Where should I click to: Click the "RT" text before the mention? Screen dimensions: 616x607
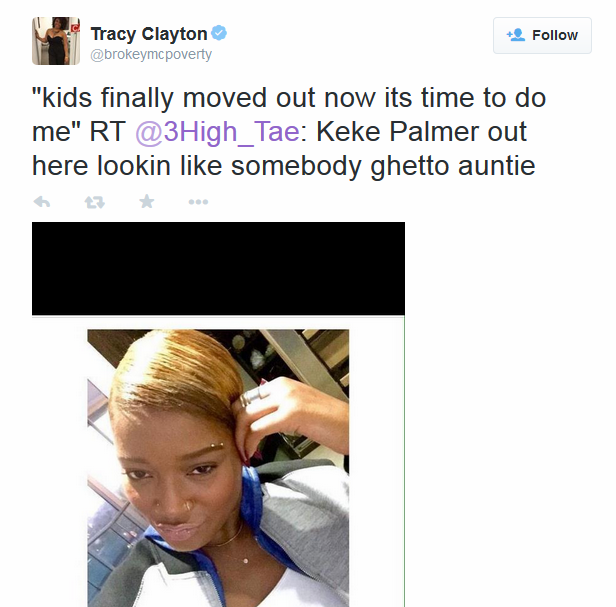coord(107,131)
